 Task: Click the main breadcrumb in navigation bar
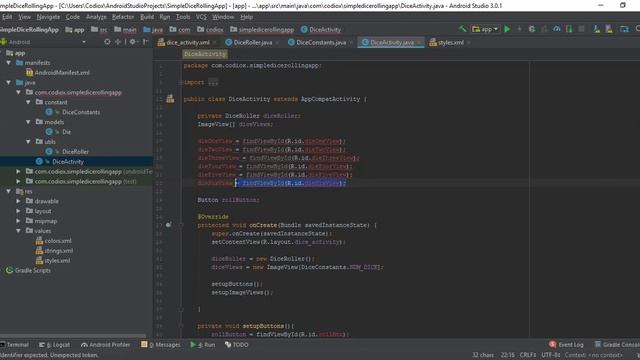tap(125, 29)
